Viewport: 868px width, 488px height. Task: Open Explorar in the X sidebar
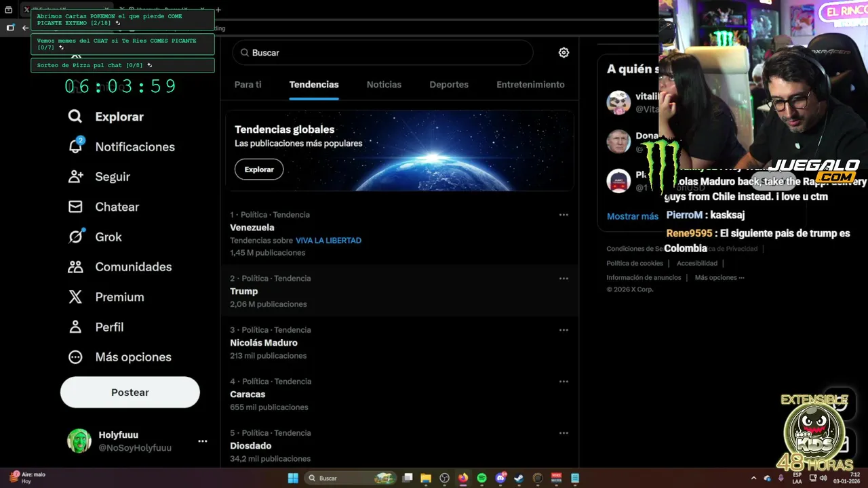click(x=106, y=117)
